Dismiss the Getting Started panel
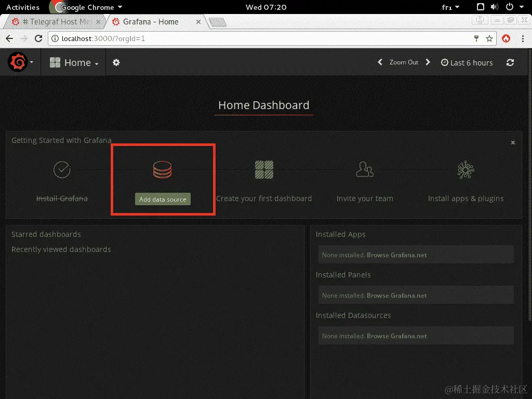Image resolution: width=532 pixels, height=399 pixels. [x=513, y=142]
